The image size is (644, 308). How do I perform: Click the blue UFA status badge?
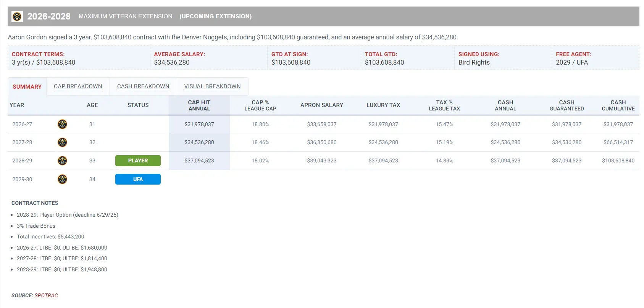138,179
